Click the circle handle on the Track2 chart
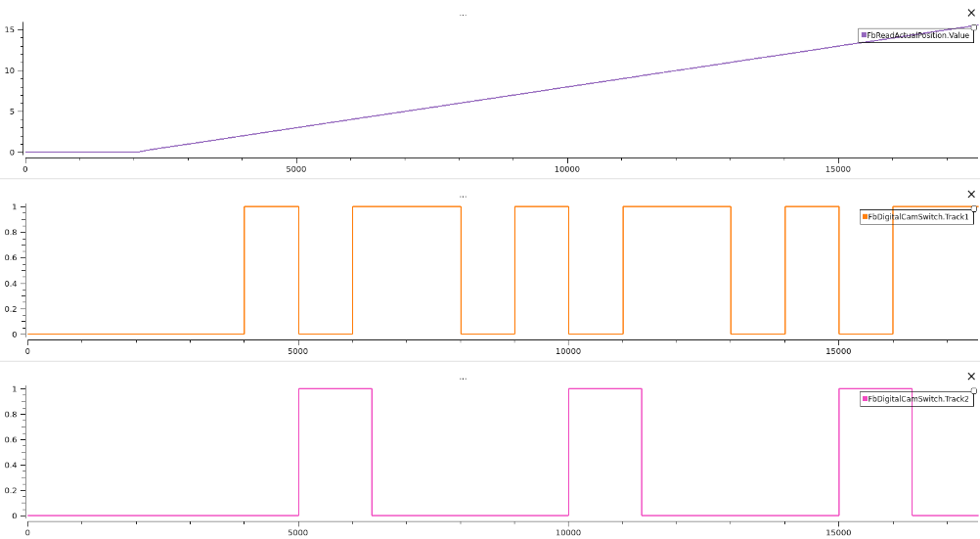This screenshot has height=539, width=980. pyautogui.click(x=974, y=390)
